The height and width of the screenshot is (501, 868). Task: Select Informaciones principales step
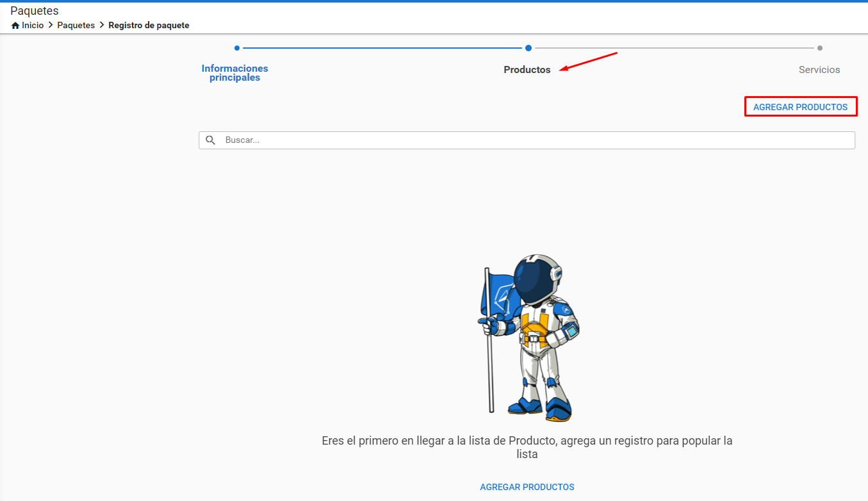[235, 73]
